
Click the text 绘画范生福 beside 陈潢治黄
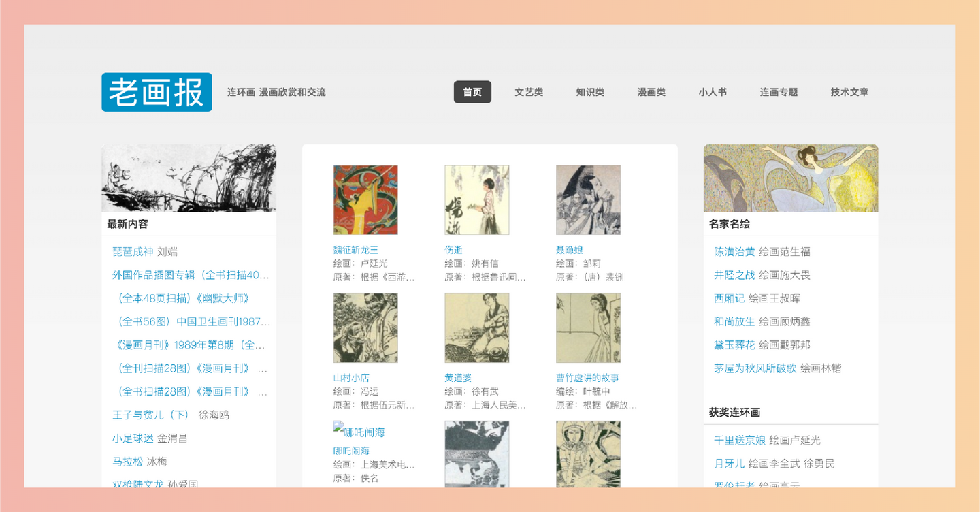(785, 252)
